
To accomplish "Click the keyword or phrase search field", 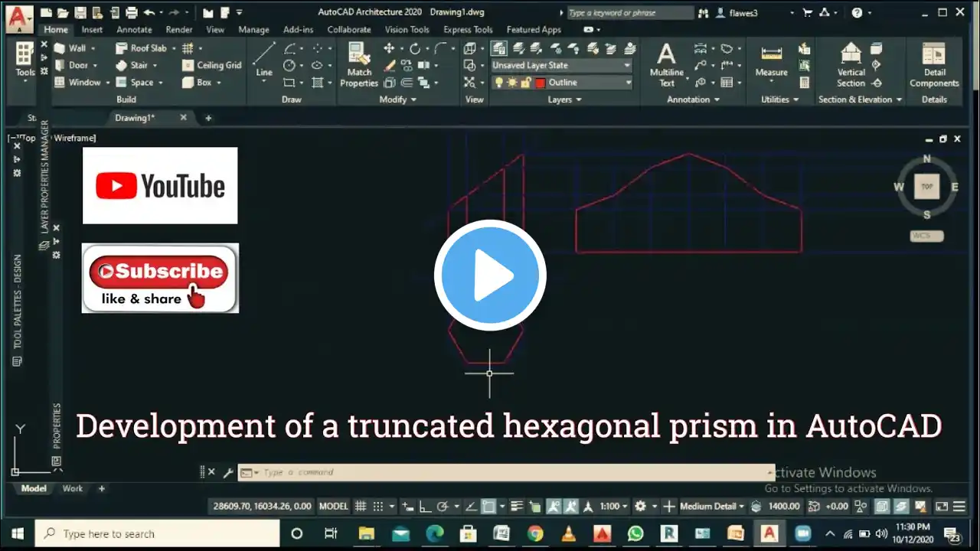I will (x=629, y=13).
